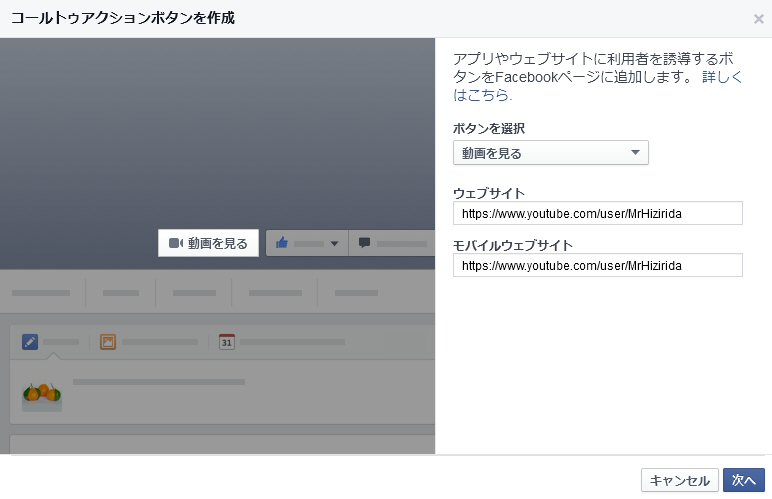772x499 pixels.
Task: Click the ボタンを選択 label text
Action: (x=489, y=128)
